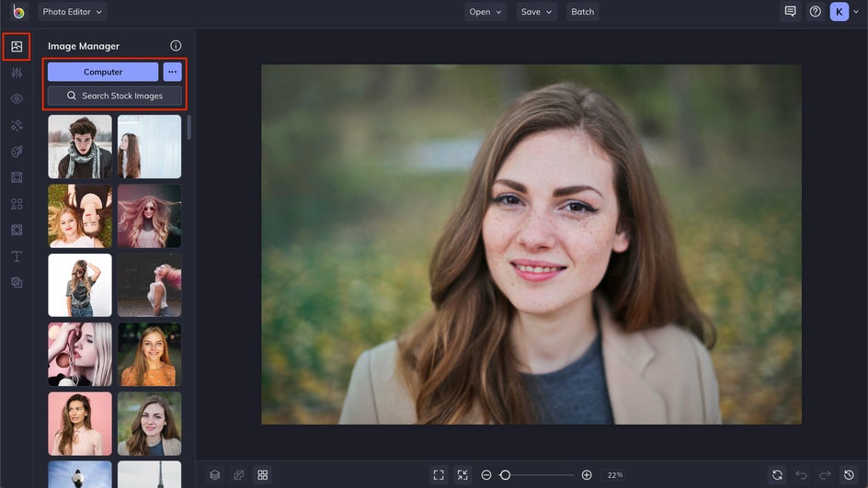868x488 pixels.
Task: Click the fill screen collapse arrows icon
Action: coord(463,475)
